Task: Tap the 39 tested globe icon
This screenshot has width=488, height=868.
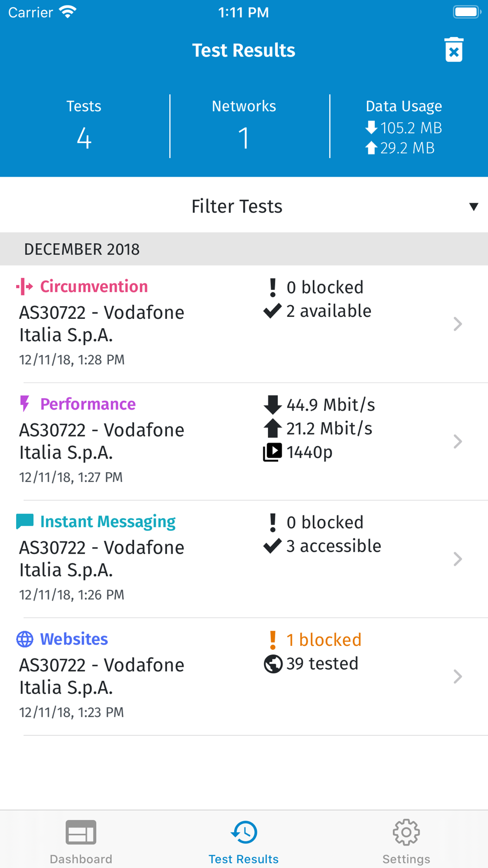Action: point(273,664)
